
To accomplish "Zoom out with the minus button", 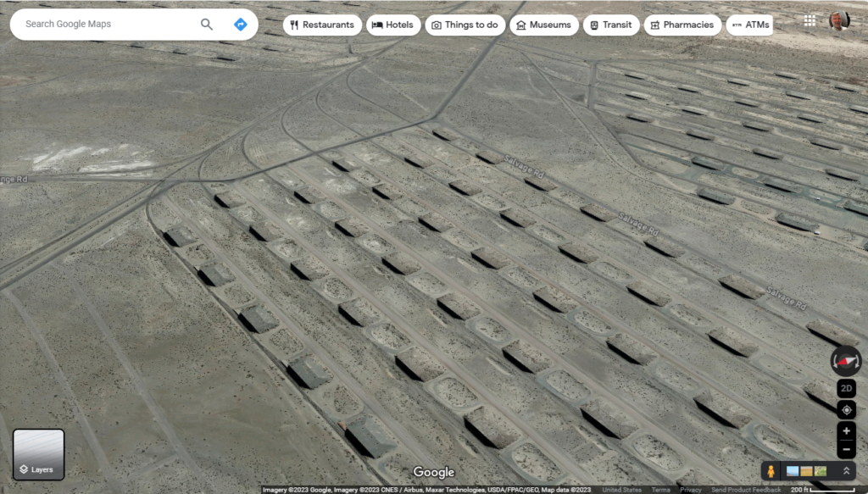I will click(x=847, y=449).
